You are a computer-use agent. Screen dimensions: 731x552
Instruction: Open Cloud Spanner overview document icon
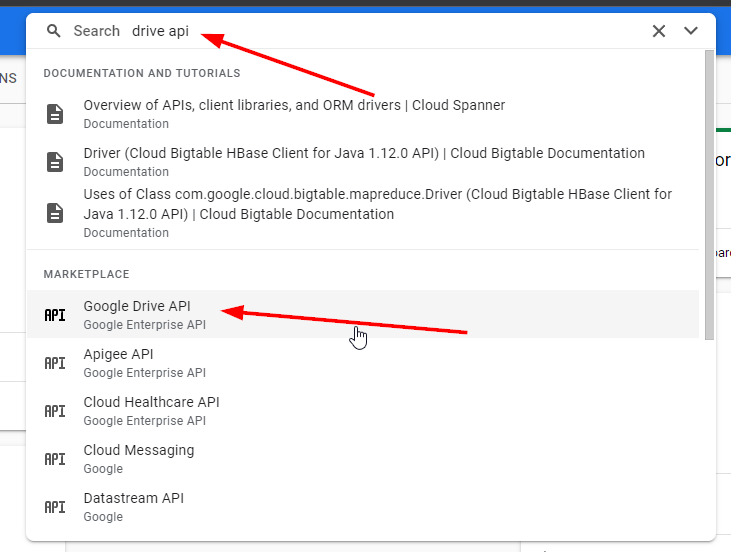tap(55, 114)
